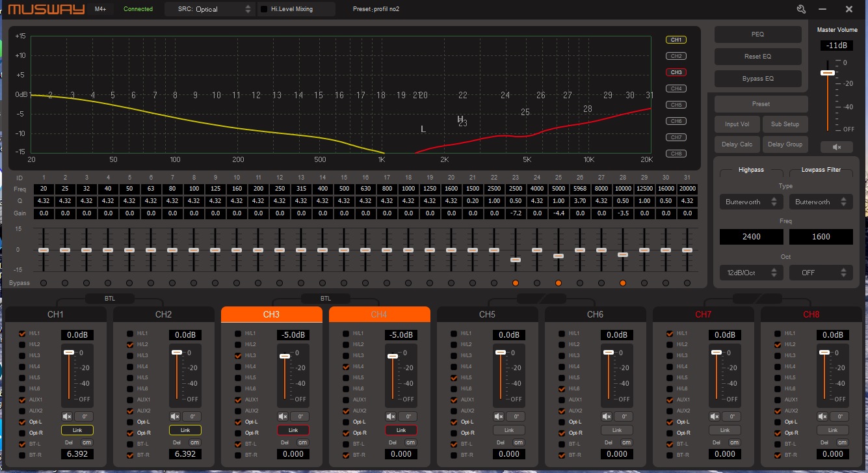The height and width of the screenshot is (473, 868).
Task: Click the Highpass Freq field showing 2400
Action: pyautogui.click(x=751, y=237)
